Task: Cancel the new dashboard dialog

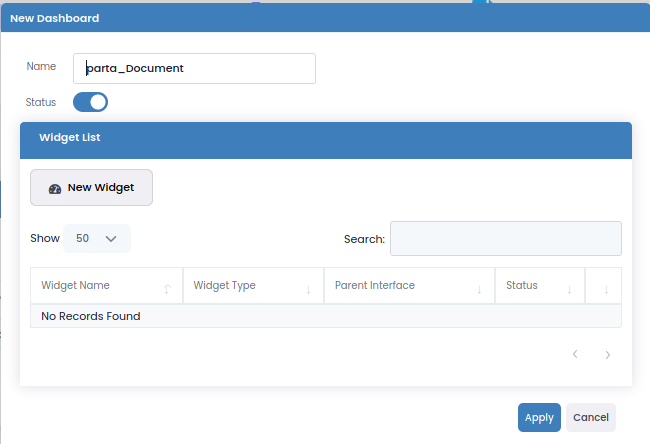Action: pyautogui.click(x=590, y=417)
